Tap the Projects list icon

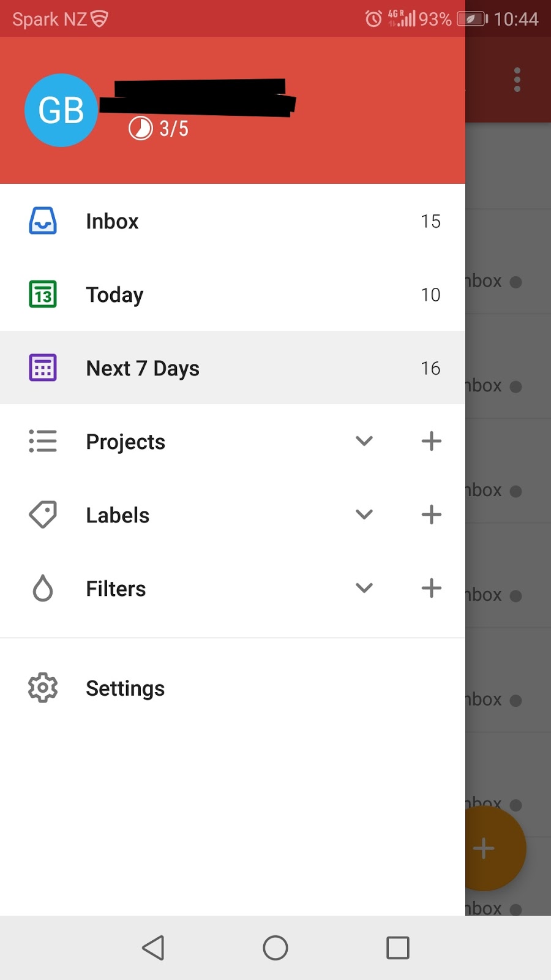(43, 441)
